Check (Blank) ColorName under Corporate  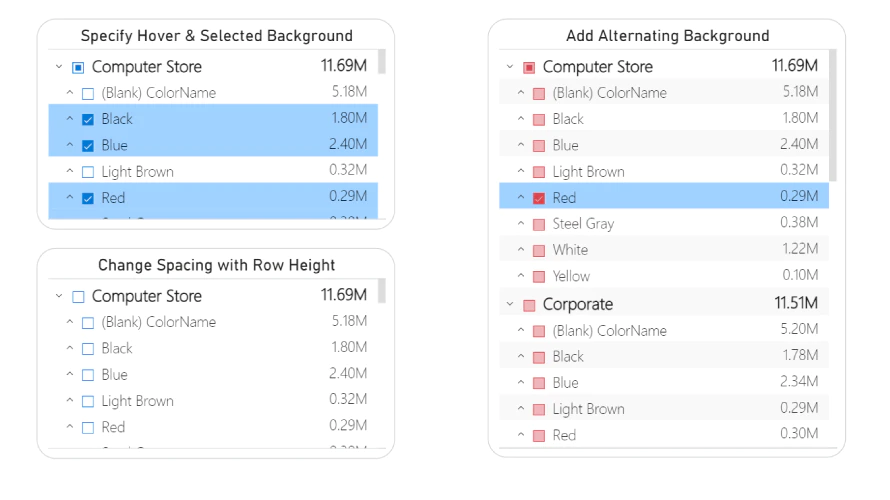539,331
